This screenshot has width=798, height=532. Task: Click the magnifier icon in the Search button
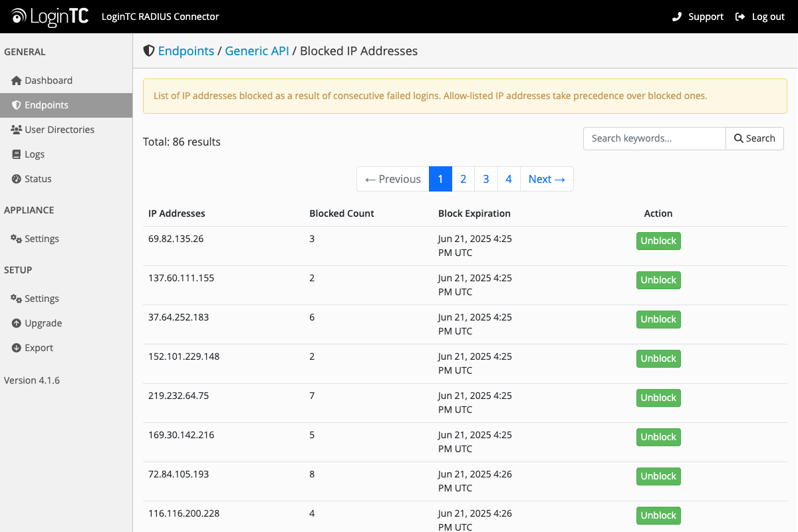point(738,138)
